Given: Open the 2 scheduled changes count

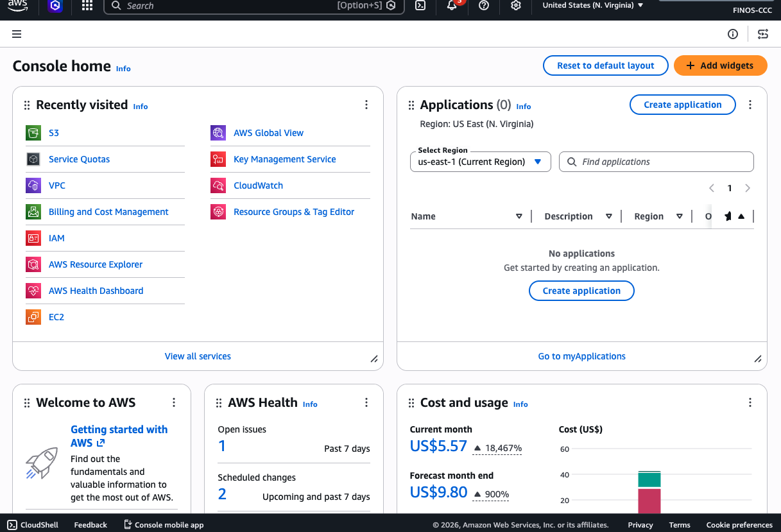Looking at the screenshot, I should click(x=222, y=494).
